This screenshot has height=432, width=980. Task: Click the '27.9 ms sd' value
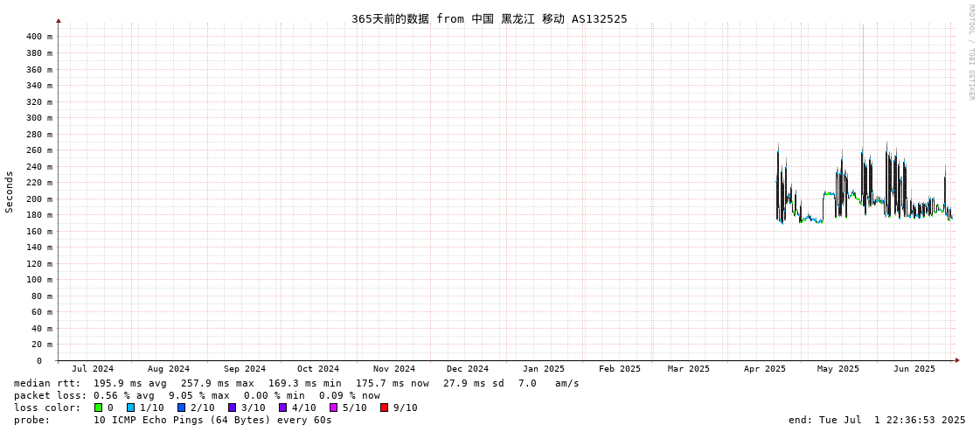tap(473, 383)
